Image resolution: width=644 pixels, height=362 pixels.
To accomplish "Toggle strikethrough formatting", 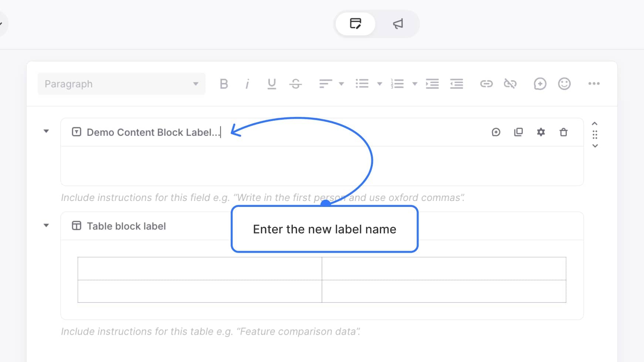I will click(x=295, y=84).
